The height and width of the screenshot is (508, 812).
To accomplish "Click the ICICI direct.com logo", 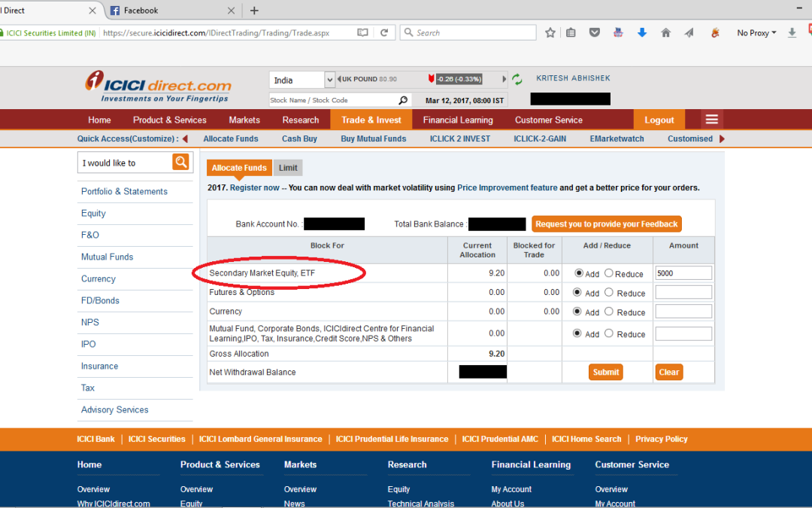I will pos(158,87).
